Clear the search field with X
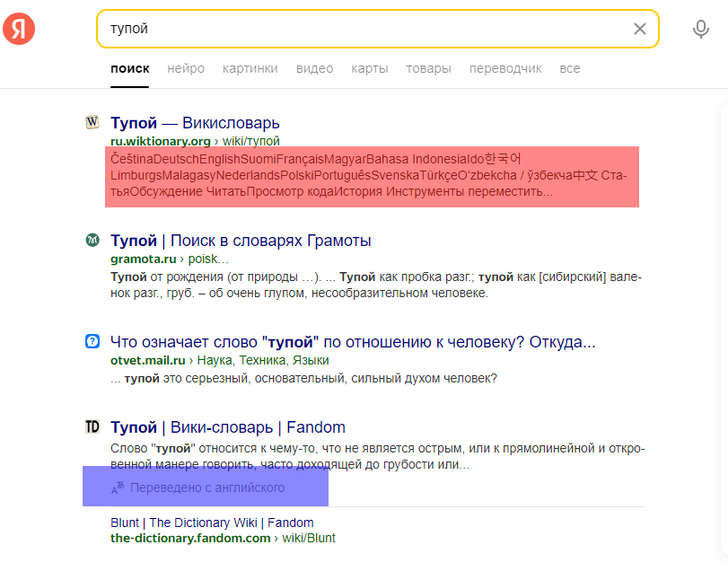The width and height of the screenshot is (728, 571). [x=640, y=29]
